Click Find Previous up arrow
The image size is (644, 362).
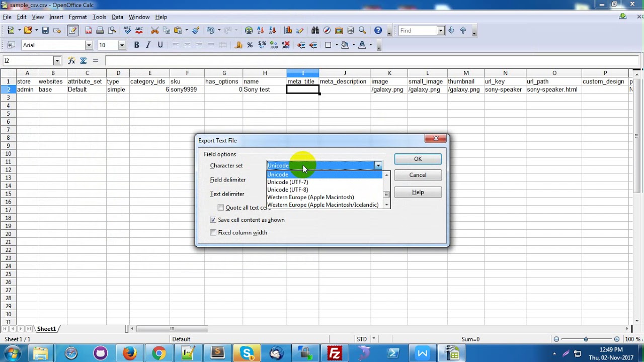click(x=463, y=31)
